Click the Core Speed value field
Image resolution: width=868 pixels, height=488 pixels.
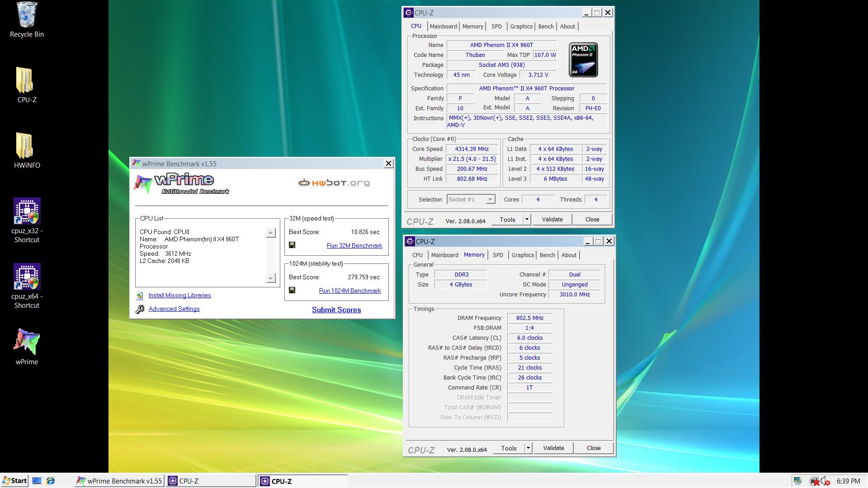click(x=472, y=149)
